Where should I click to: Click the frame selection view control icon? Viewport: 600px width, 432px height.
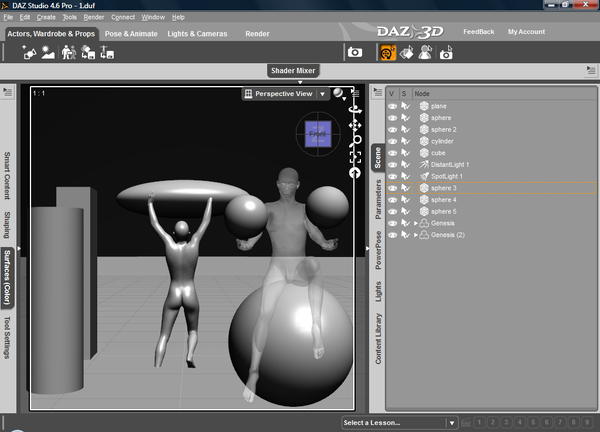click(355, 157)
